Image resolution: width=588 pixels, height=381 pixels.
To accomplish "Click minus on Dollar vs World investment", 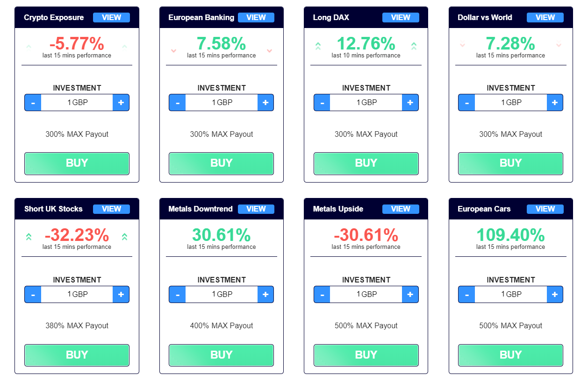I will (x=466, y=102).
